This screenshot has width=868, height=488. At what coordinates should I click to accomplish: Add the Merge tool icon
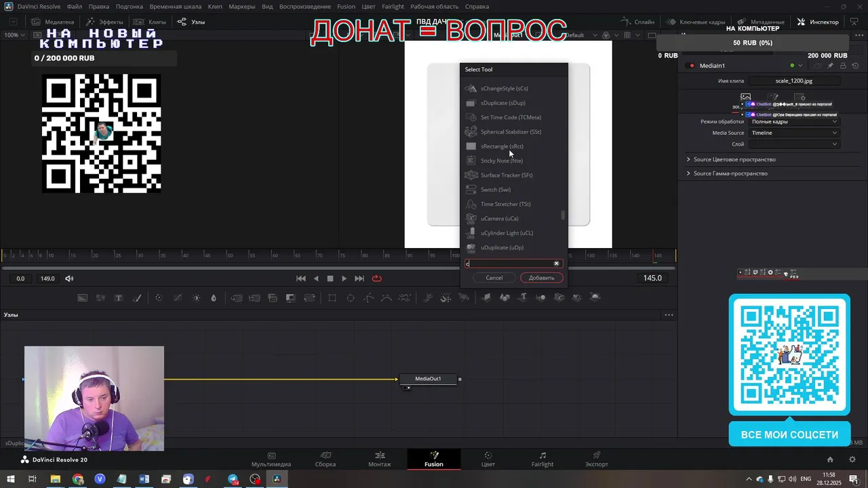pyautogui.click(x=236, y=298)
